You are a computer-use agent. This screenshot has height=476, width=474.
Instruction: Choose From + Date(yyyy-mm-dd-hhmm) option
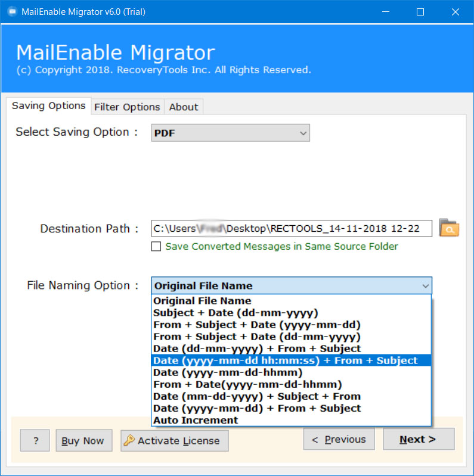click(291, 384)
